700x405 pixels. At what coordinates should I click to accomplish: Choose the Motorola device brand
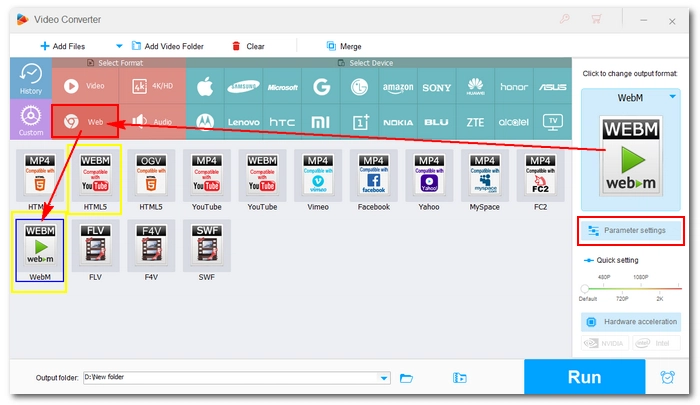[x=205, y=122]
